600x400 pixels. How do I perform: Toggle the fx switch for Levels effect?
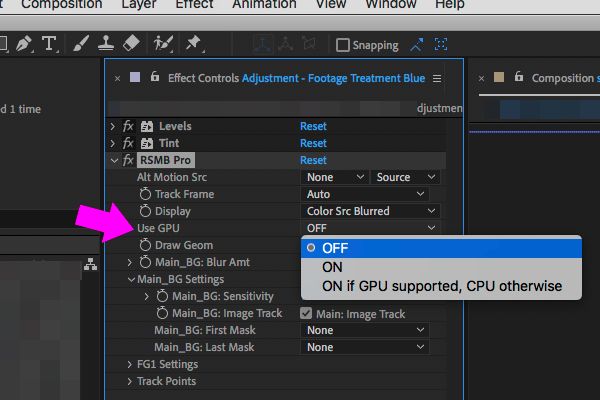pos(128,126)
